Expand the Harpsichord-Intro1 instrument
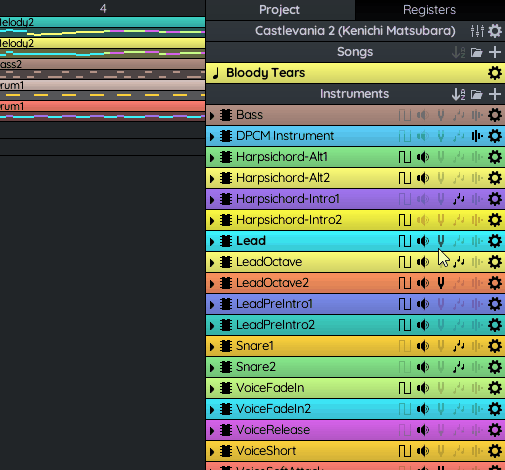 click(212, 199)
